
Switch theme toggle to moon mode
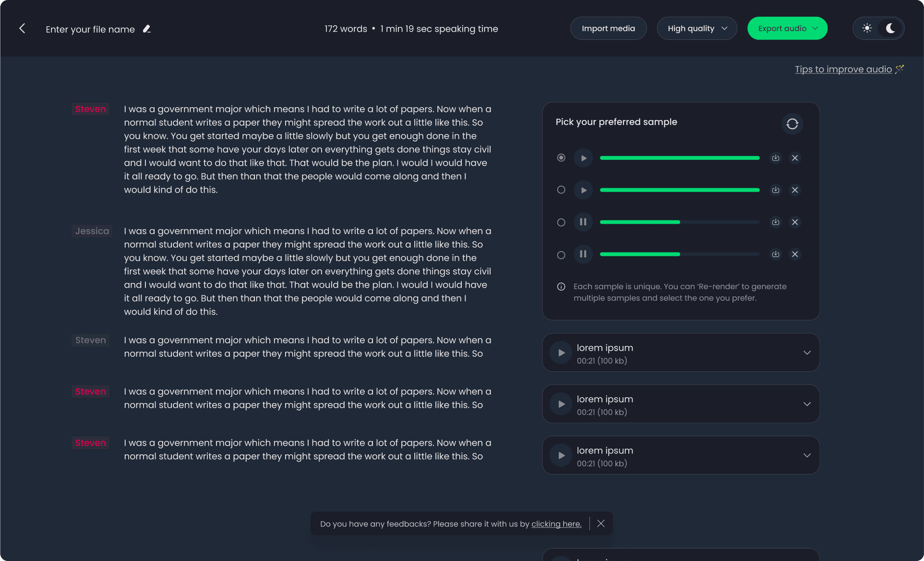tap(890, 28)
